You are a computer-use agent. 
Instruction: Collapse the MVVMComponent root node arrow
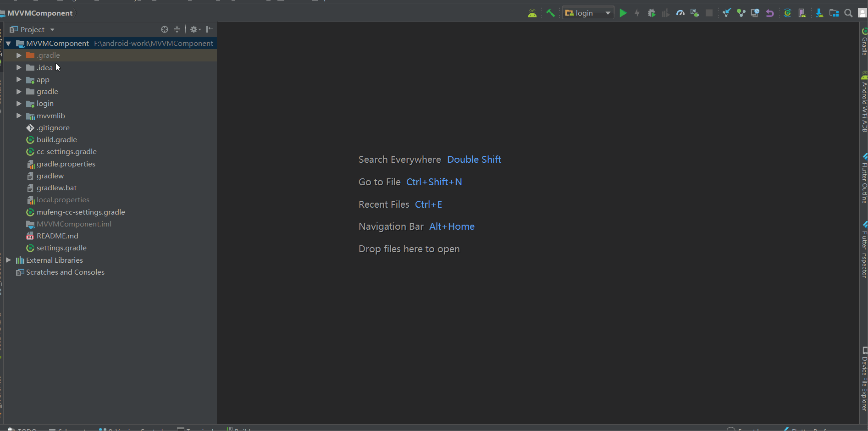pos(8,44)
